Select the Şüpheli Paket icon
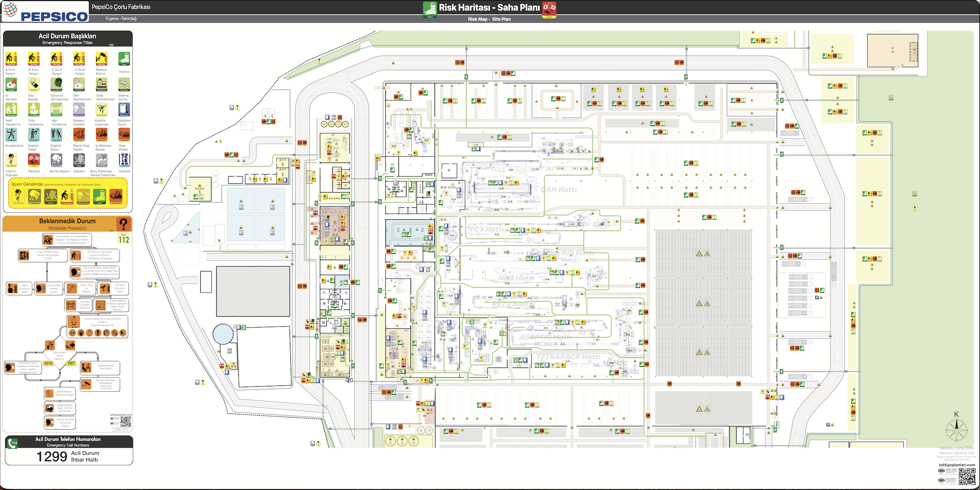 click(x=34, y=135)
